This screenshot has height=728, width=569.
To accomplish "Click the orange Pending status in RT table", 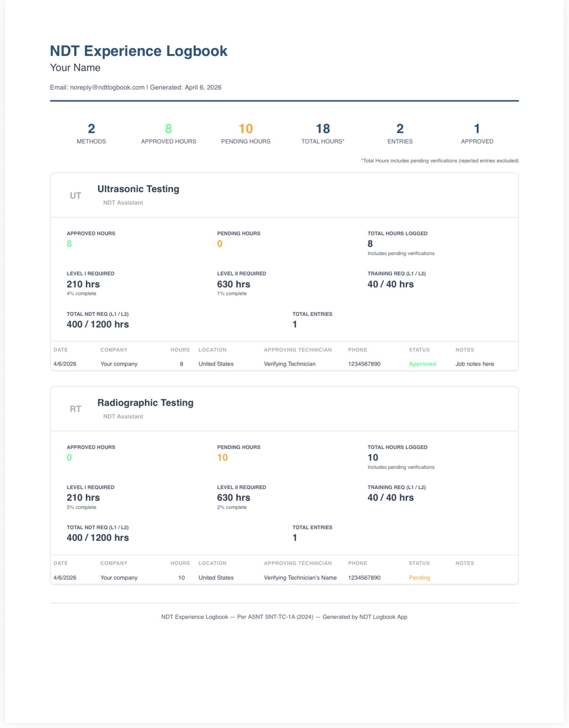I will pyautogui.click(x=419, y=578).
